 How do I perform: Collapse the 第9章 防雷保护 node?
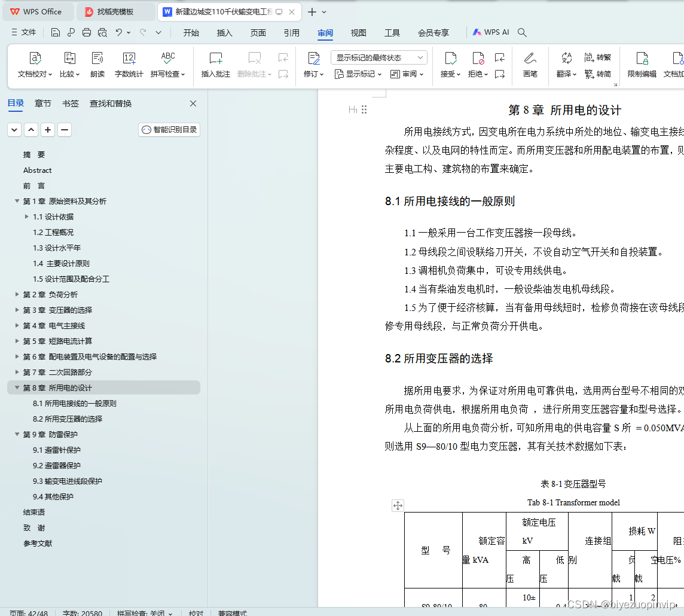pos(17,434)
